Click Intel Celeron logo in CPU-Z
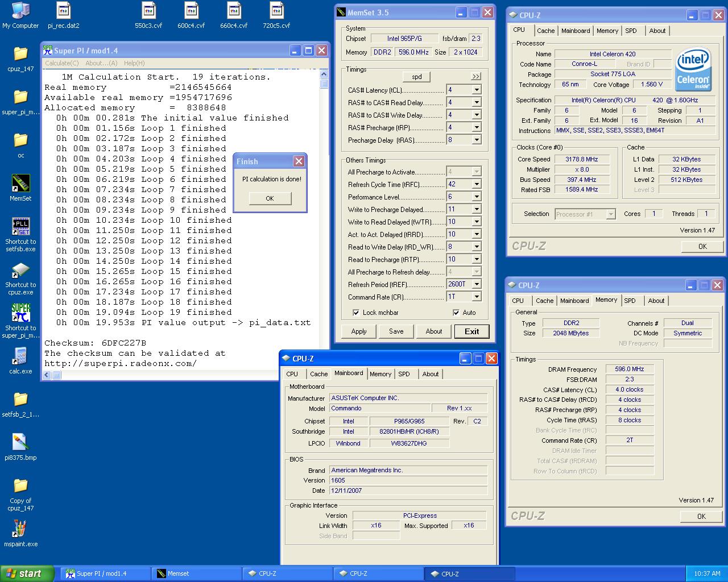 [693, 69]
